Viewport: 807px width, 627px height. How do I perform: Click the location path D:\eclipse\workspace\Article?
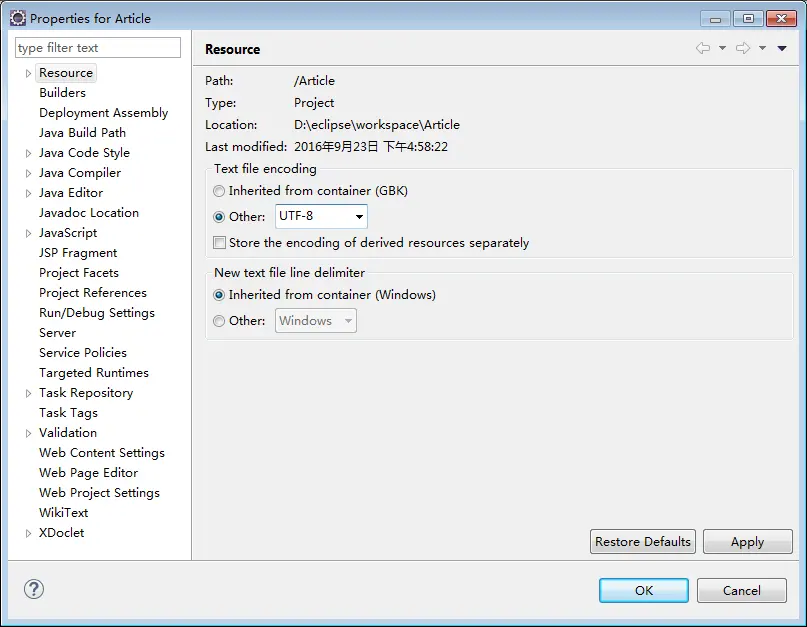coord(377,125)
